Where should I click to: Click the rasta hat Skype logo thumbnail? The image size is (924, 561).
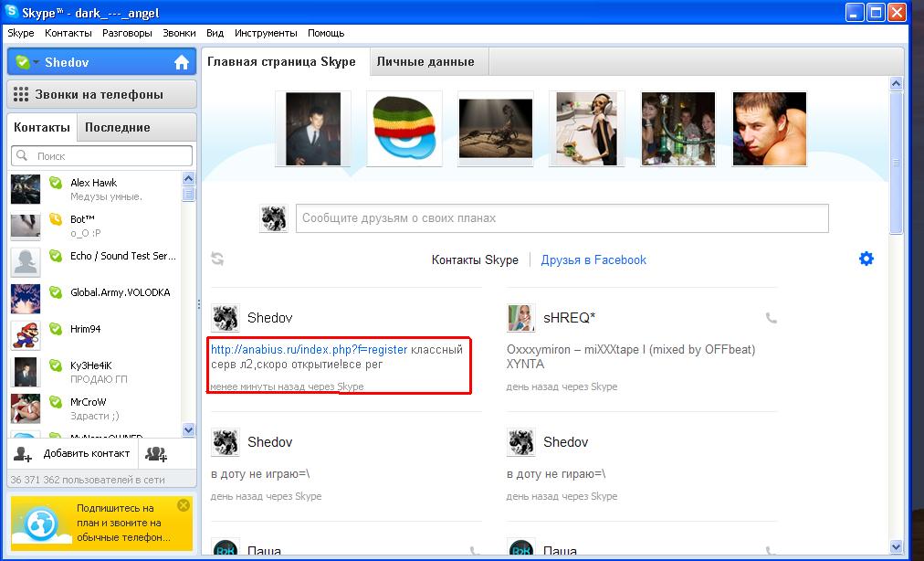404,129
